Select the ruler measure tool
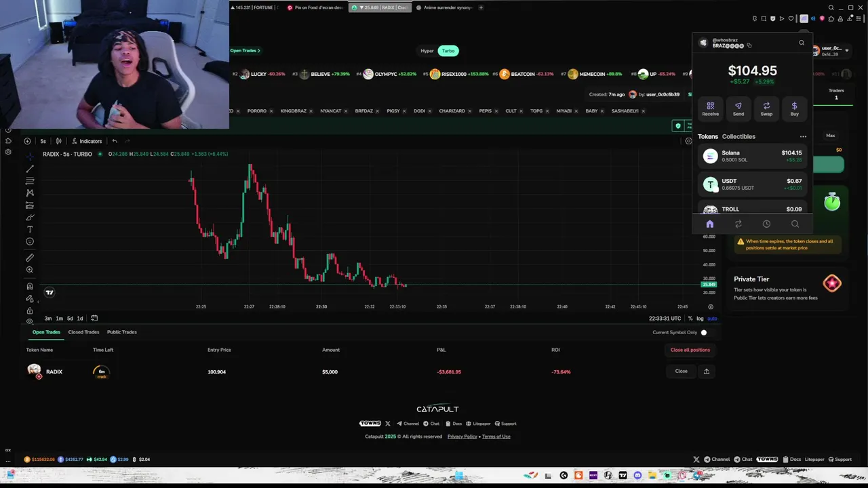The image size is (868, 488). click(30, 258)
